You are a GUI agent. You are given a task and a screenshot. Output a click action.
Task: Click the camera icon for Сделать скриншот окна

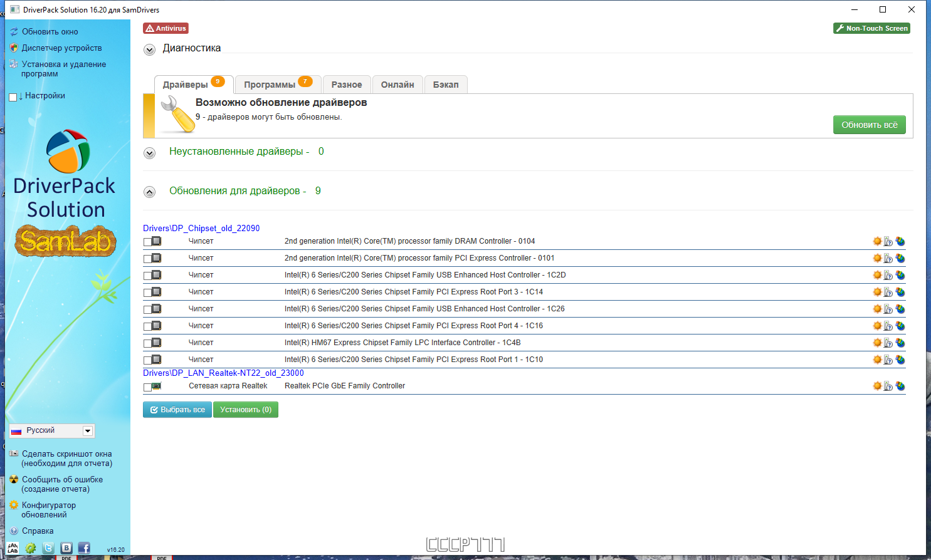coord(14,454)
